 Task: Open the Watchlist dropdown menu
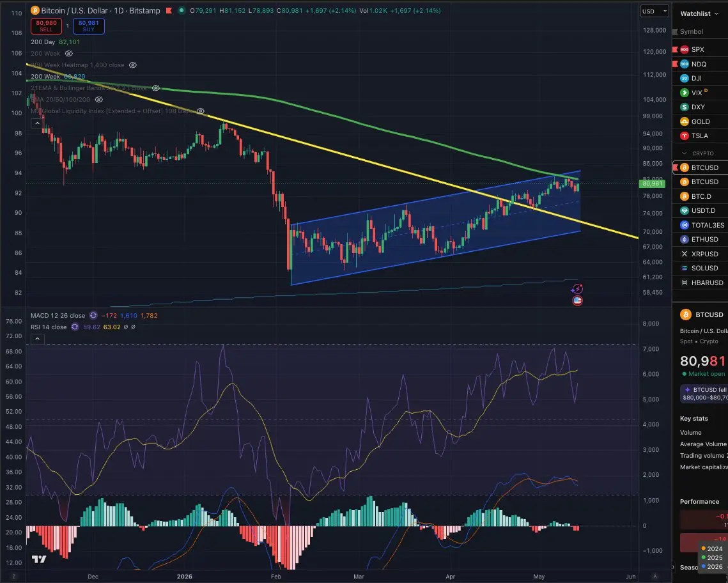point(699,13)
